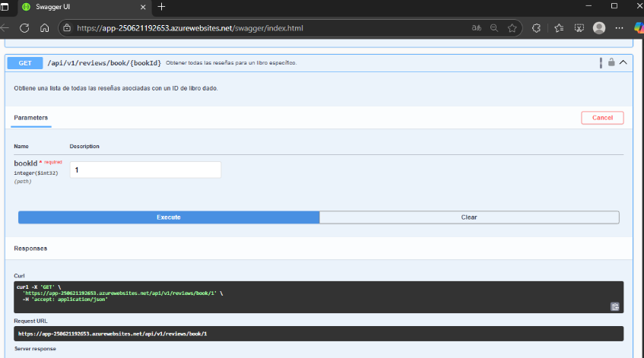Close the Swagger UI tab
This screenshot has height=358, width=644.
coord(143,7)
